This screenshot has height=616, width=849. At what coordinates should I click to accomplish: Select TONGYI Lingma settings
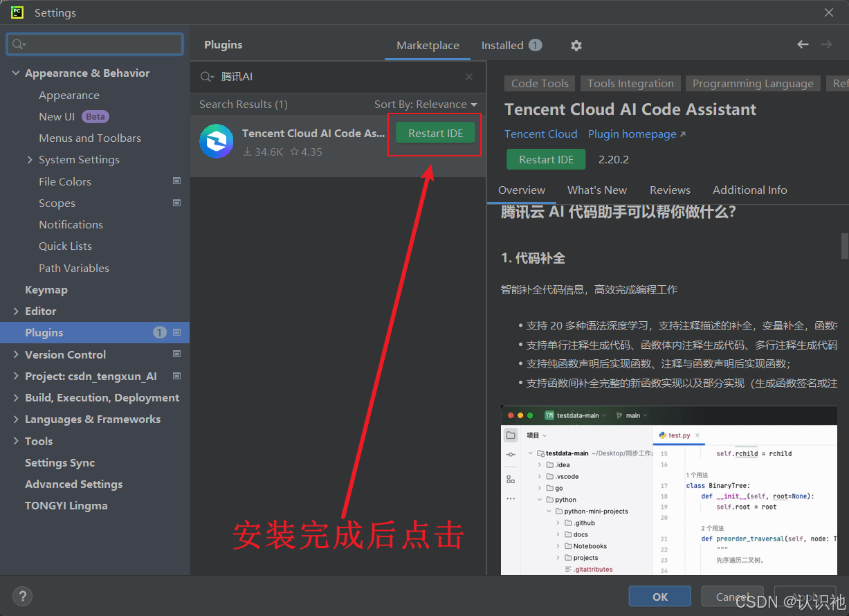pyautogui.click(x=66, y=505)
